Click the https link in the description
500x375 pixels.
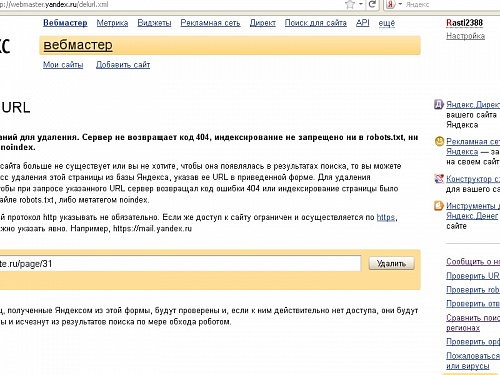386,217
